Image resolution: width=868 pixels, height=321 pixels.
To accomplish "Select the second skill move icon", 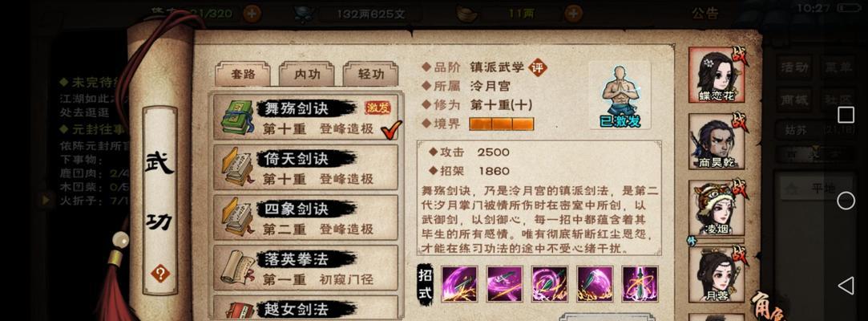I will tap(504, 284).
